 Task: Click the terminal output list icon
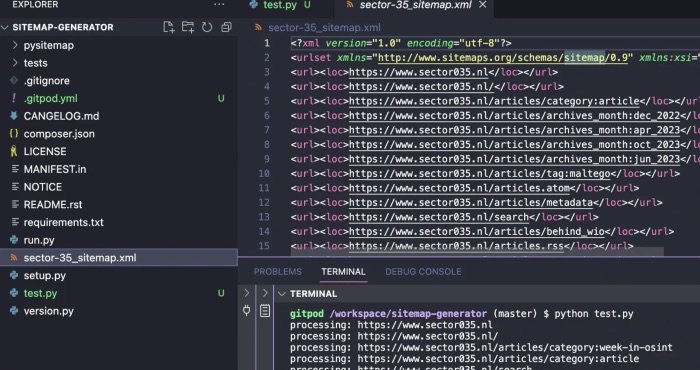[x=265, y=311]
